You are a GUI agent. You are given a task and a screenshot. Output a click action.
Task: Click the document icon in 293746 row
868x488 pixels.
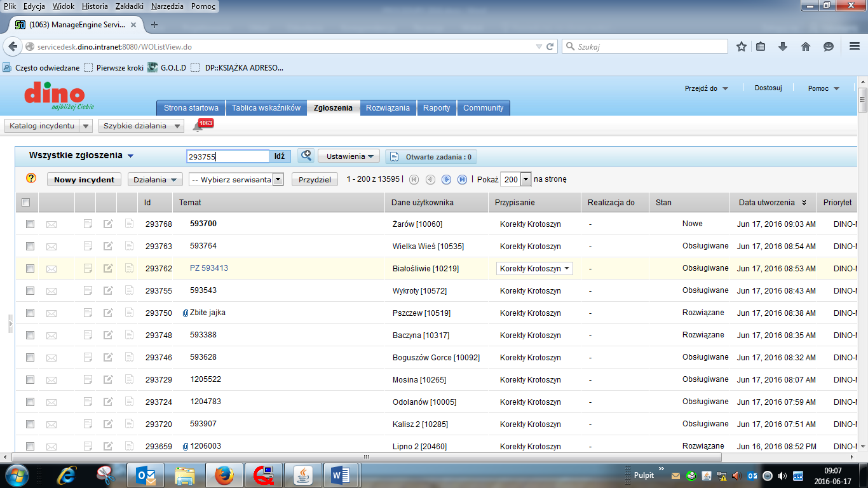tap(129, 357)
